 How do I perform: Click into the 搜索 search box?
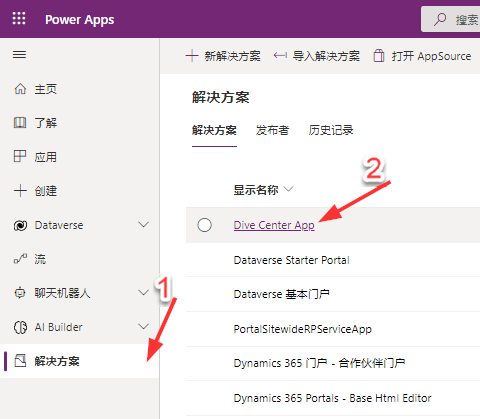click(x=450, y=19)
